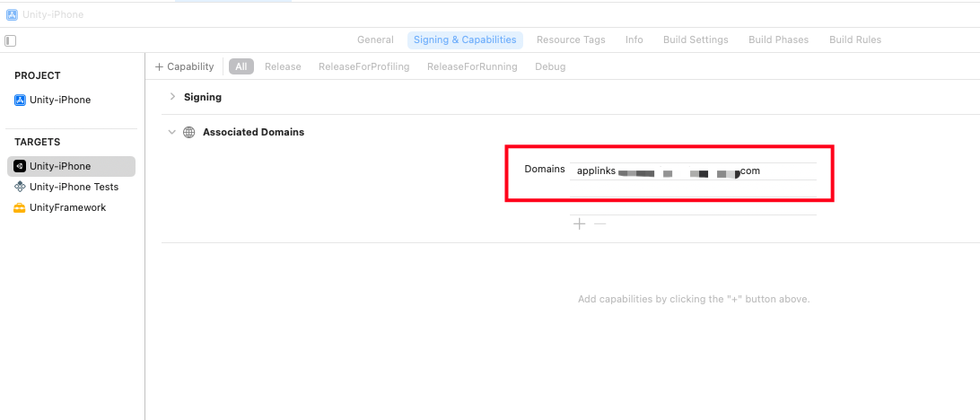
Task: Open the Build Rules tab
Action: pos(855,40)
